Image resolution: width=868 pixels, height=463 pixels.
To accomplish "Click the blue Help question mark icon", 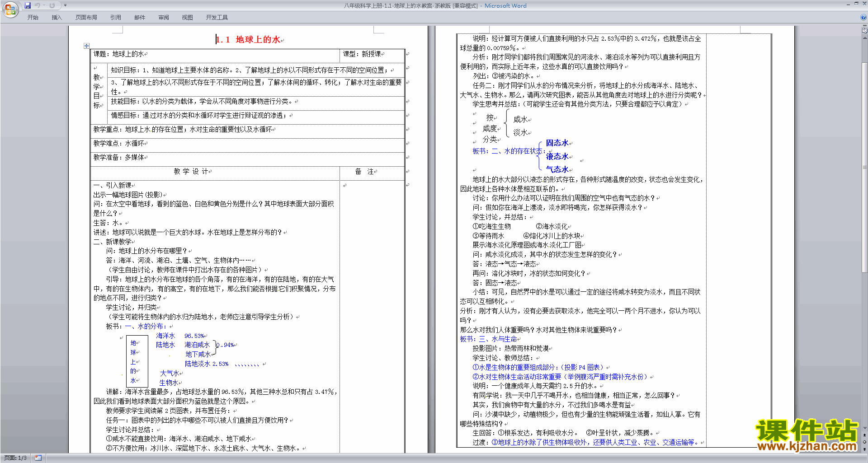I will 863,17.
